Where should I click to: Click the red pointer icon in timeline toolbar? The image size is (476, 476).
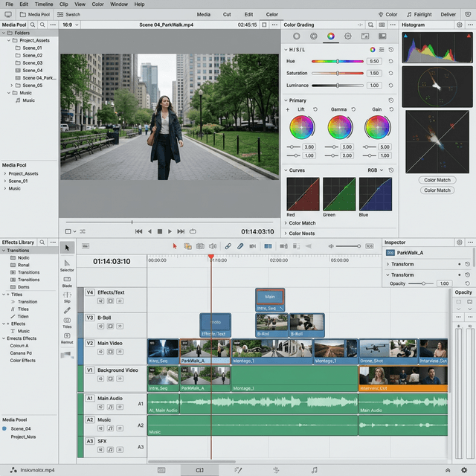pos(175,246)
